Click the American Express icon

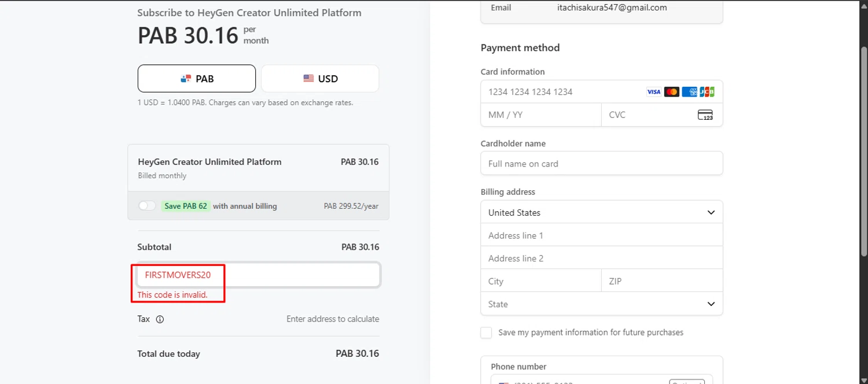click(689, 92)
